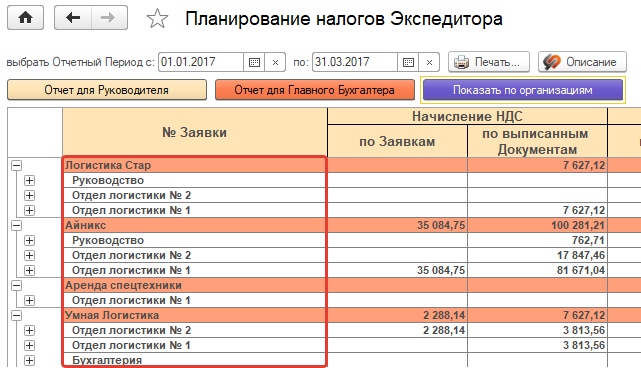The width and height of the screenshot is (641, 368).
Task: Go to the home page icon
Action: (25, 18)
